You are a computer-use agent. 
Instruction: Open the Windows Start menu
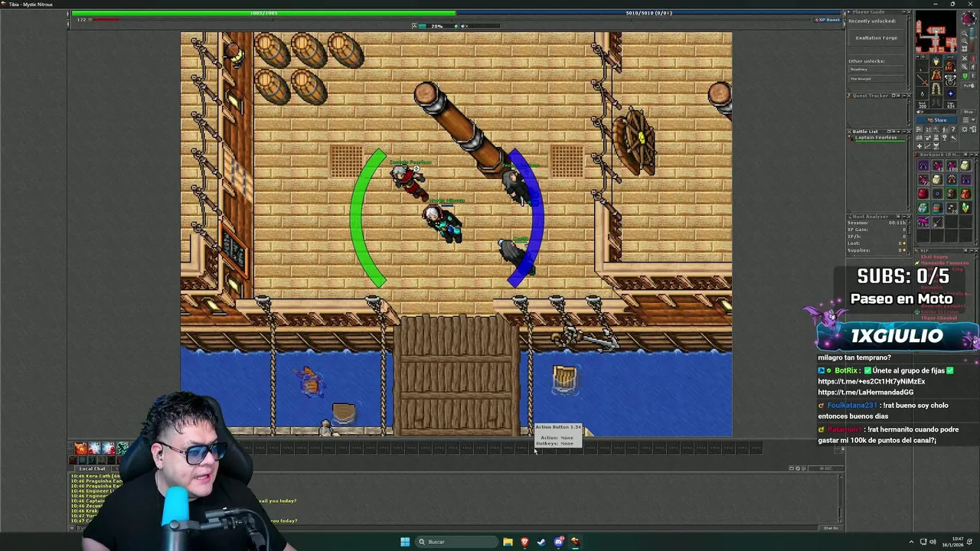405,542
